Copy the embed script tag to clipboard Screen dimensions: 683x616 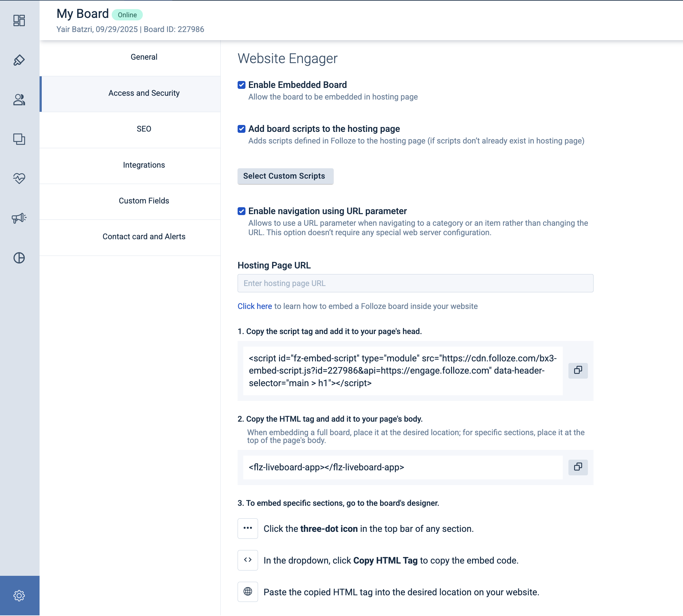tap(578, 370)
